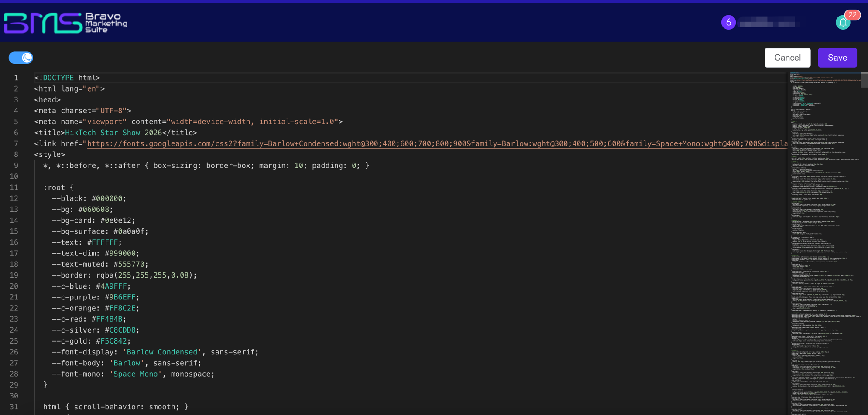
Task: Click the '--bg-surface: #0a0a0f;' line
Action: point(100,231)
